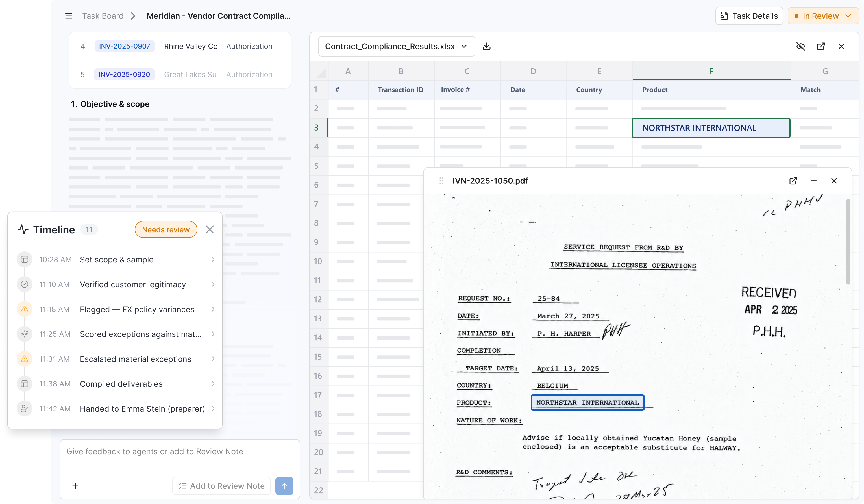Open Task Details
The height and width of the screenshot is (504, 864).
pyautogui.click(x=749, y=16)
